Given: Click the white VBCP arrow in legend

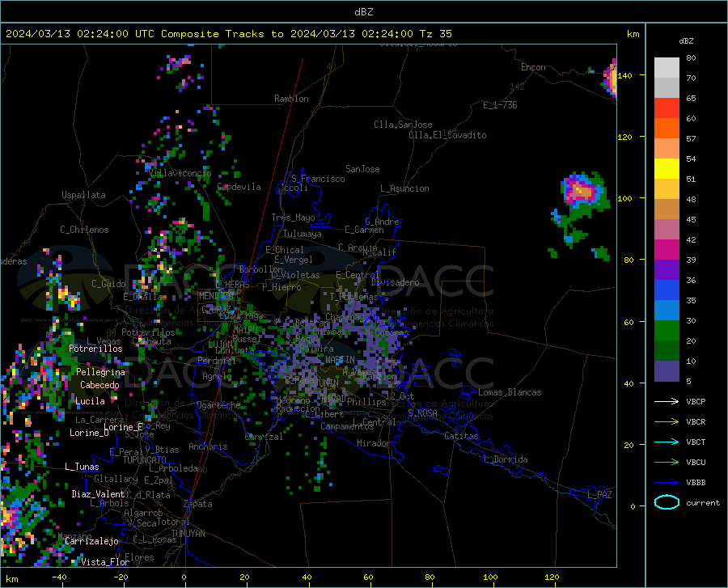Looking at the screenshot, I should tap(667, 401).
